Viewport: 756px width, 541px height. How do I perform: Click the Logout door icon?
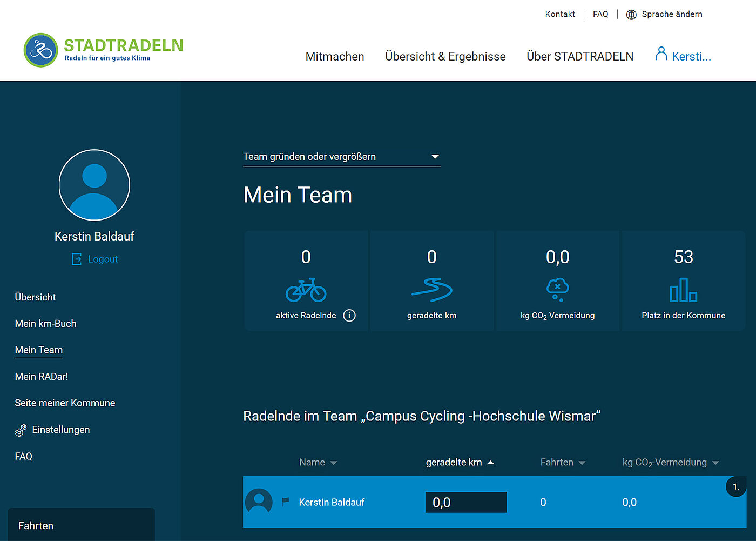pos(77,259)
